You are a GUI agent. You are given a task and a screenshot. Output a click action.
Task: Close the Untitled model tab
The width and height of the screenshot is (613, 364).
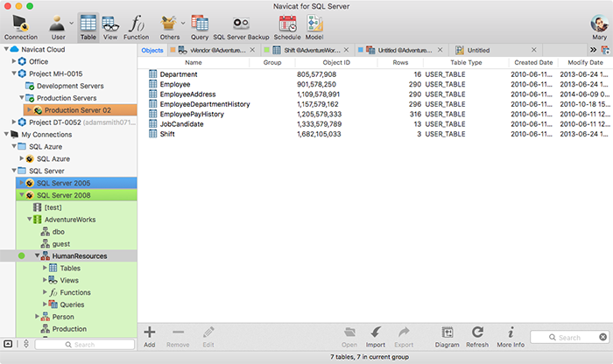[x=534, y=50]
